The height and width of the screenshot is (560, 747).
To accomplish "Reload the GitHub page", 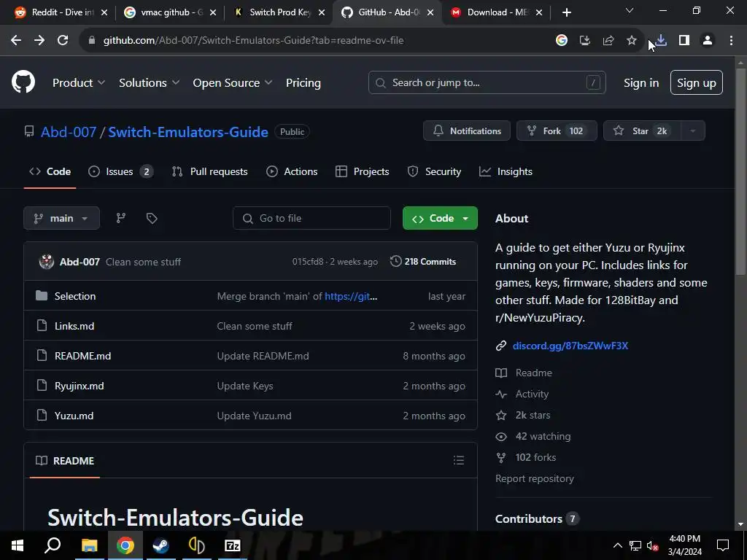I will pos(63,41).
